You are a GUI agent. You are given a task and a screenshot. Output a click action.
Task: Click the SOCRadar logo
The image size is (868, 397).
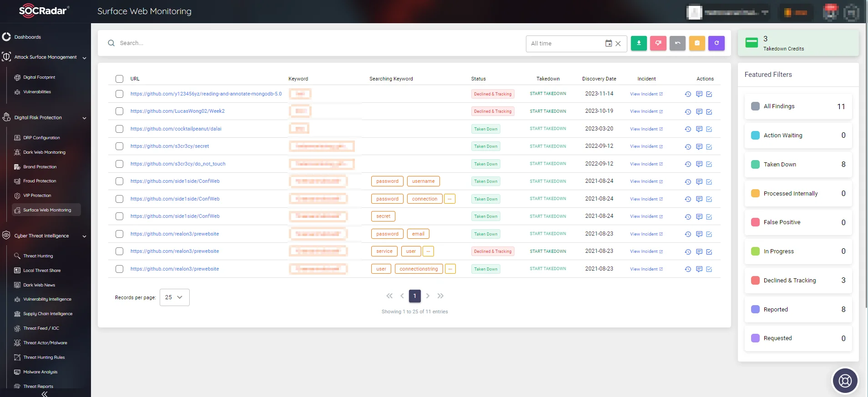point(44,10)
